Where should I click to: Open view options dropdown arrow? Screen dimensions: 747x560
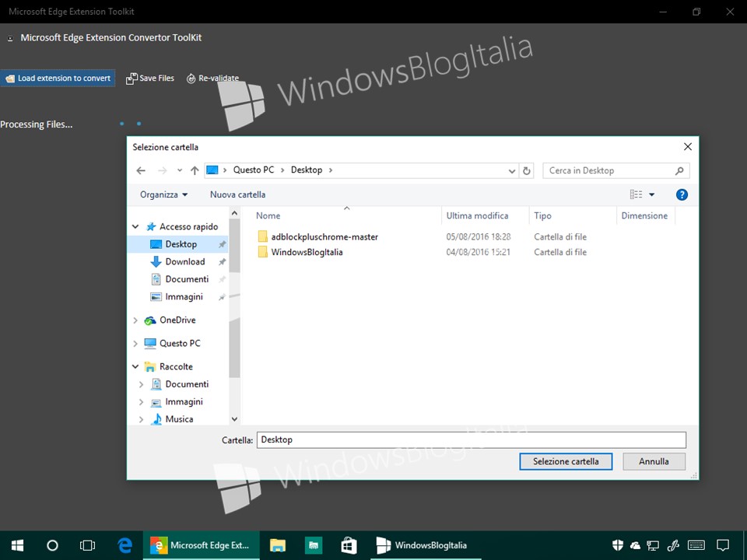(x=652, y=194)
